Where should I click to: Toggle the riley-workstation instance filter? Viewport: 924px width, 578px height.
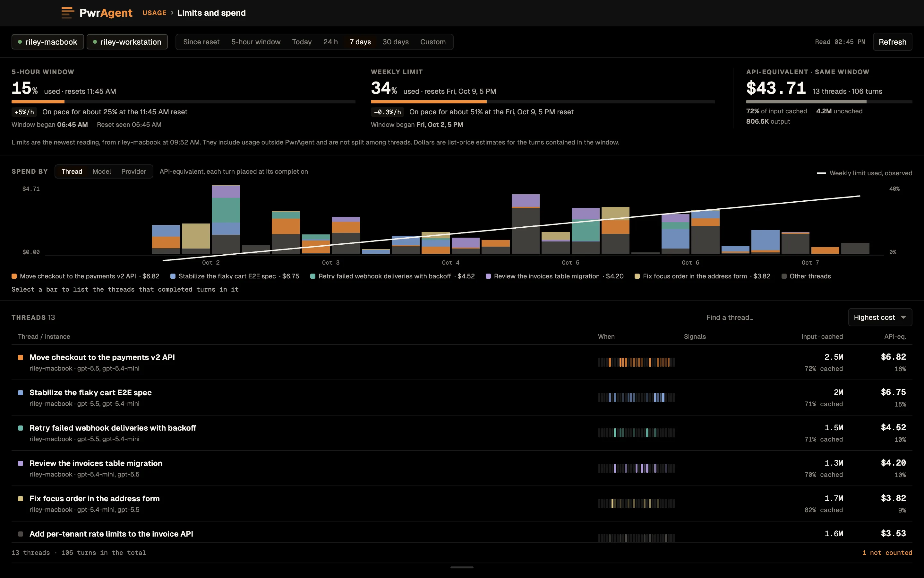pos(127,42)
